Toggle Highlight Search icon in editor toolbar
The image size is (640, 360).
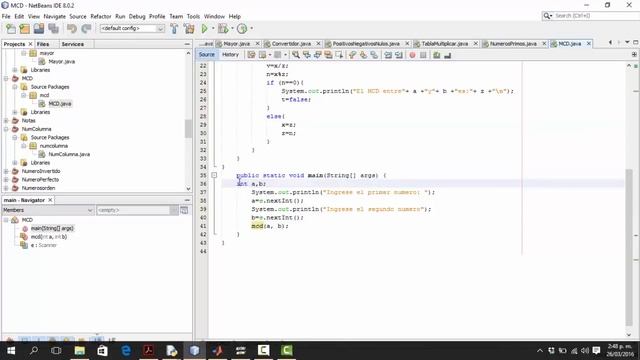(x=328, y=55)
